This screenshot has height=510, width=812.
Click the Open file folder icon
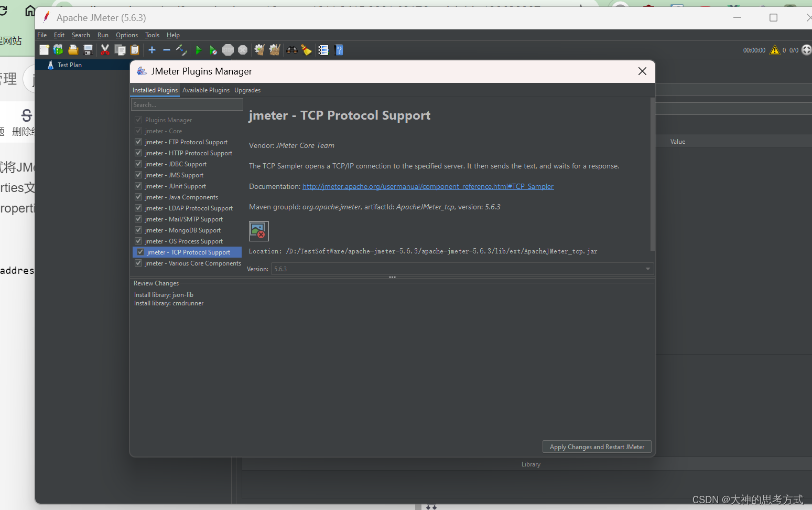(73, 50)
